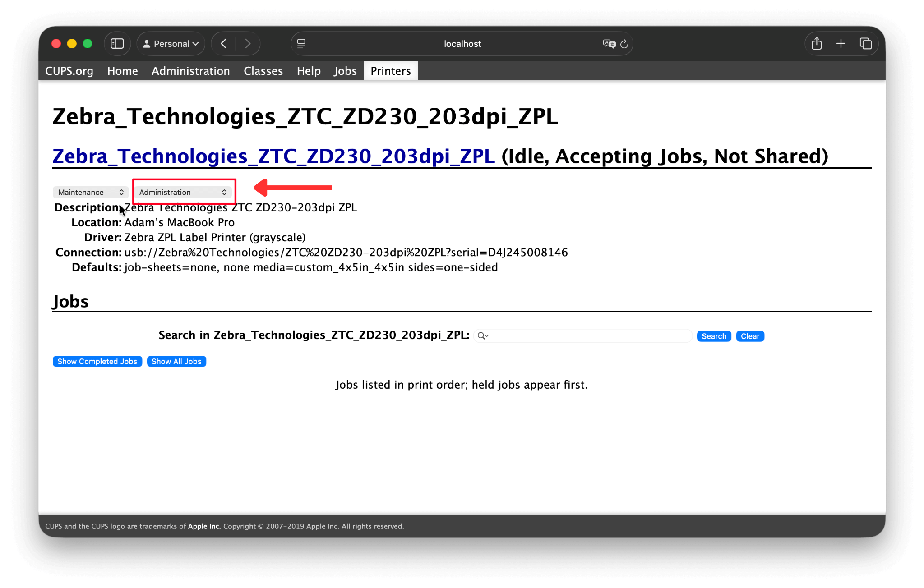The image size is (924, 588).
Task: Expand the printer Administration dropdown
Action: [183, 192]
